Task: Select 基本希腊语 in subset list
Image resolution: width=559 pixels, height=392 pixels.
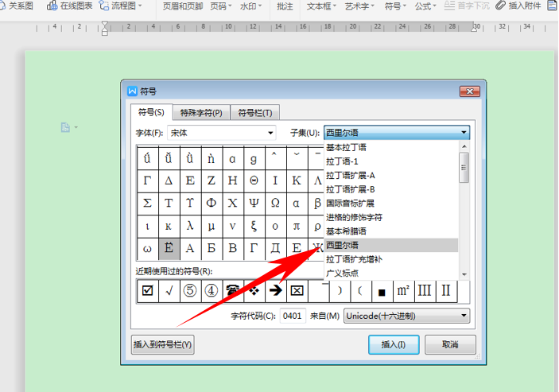Action: [391, 231]
